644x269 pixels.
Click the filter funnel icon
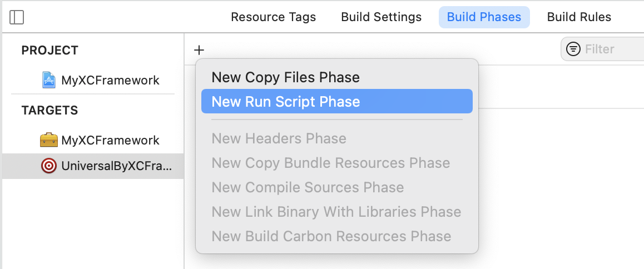(x=573, y=49)
